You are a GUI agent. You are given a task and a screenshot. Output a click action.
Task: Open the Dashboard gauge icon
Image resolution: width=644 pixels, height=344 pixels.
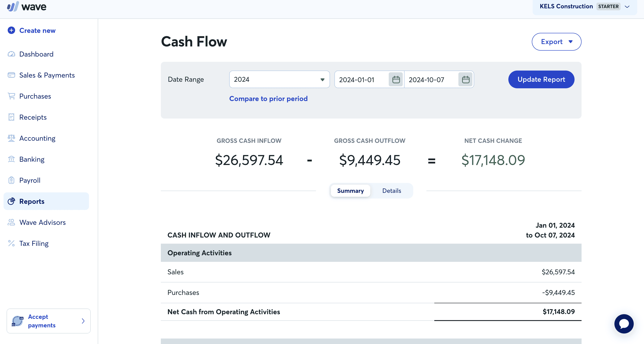click(x=11, y=54)
